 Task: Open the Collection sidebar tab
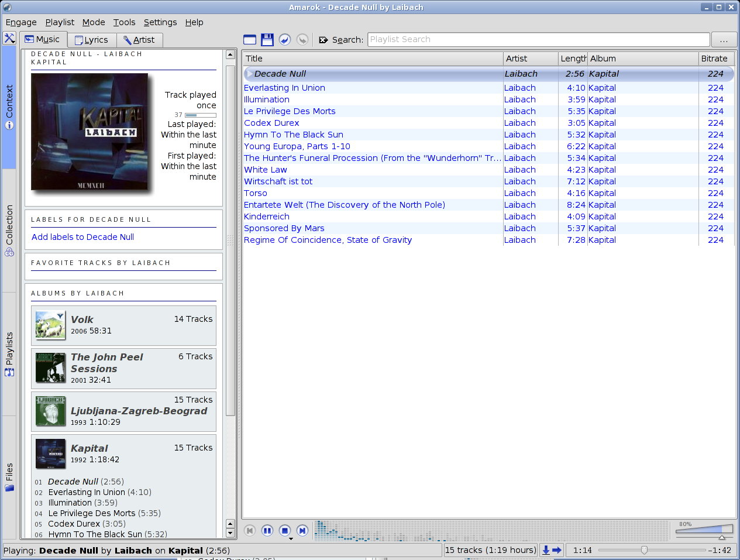[9, 230]
